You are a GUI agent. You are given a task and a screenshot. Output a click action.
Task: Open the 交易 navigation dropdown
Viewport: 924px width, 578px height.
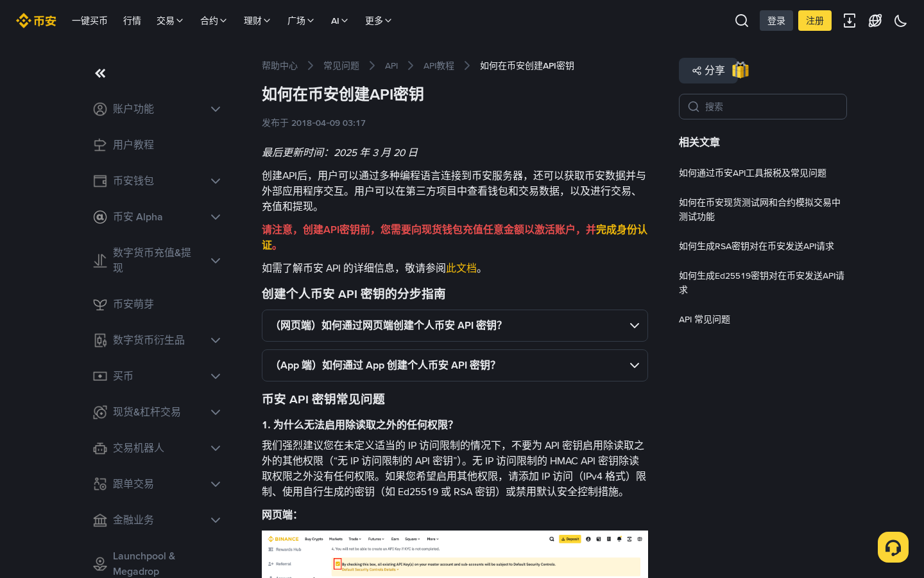[x=170, y=21]
